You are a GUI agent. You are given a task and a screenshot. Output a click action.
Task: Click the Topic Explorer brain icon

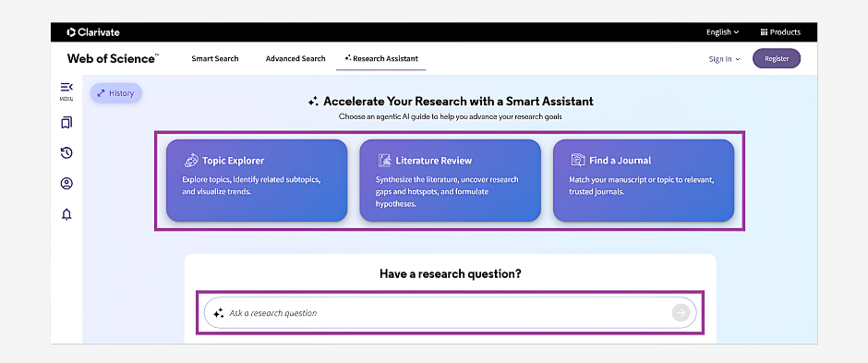pos(191,161)
